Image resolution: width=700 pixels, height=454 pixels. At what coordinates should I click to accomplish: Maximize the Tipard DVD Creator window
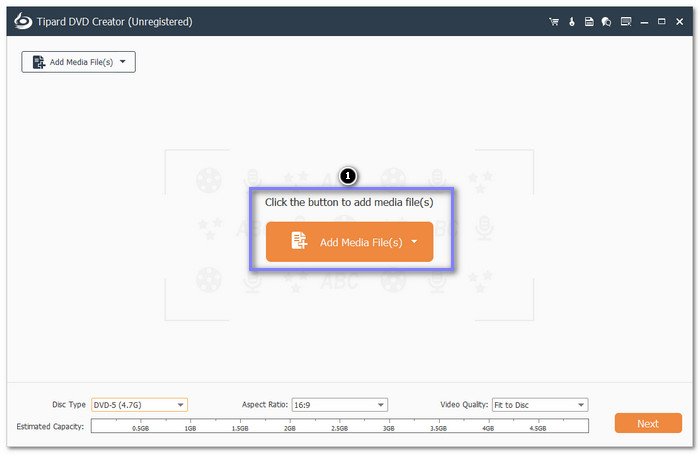coord(662,21)
